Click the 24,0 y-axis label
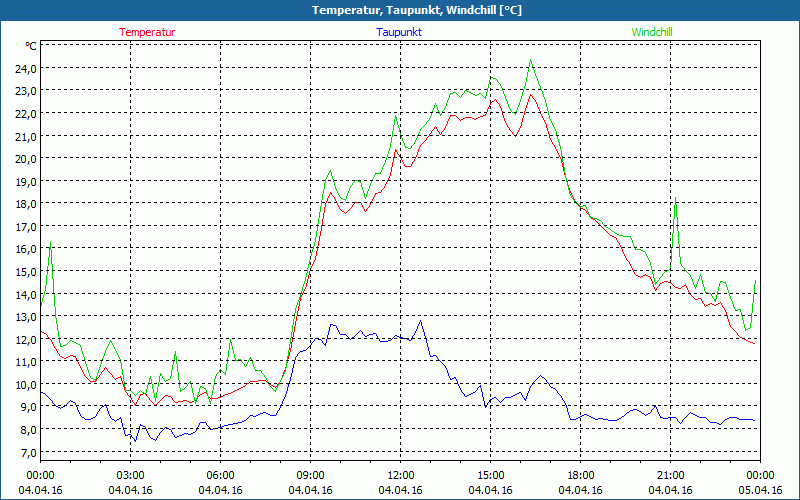The image size is (800, 500). (25, 68)
